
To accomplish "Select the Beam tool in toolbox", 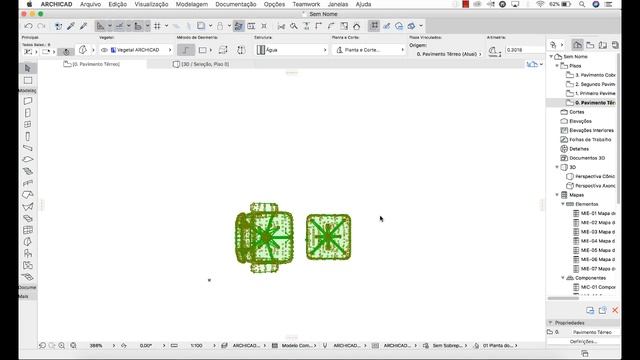I will tap(28, 148).
